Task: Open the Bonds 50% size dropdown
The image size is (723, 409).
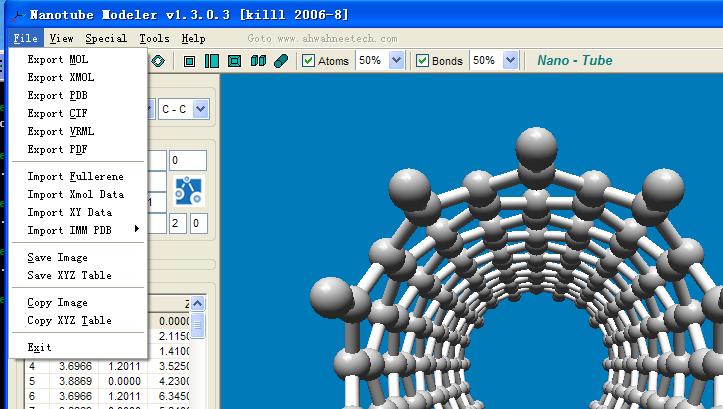Action: click(510, 60)
